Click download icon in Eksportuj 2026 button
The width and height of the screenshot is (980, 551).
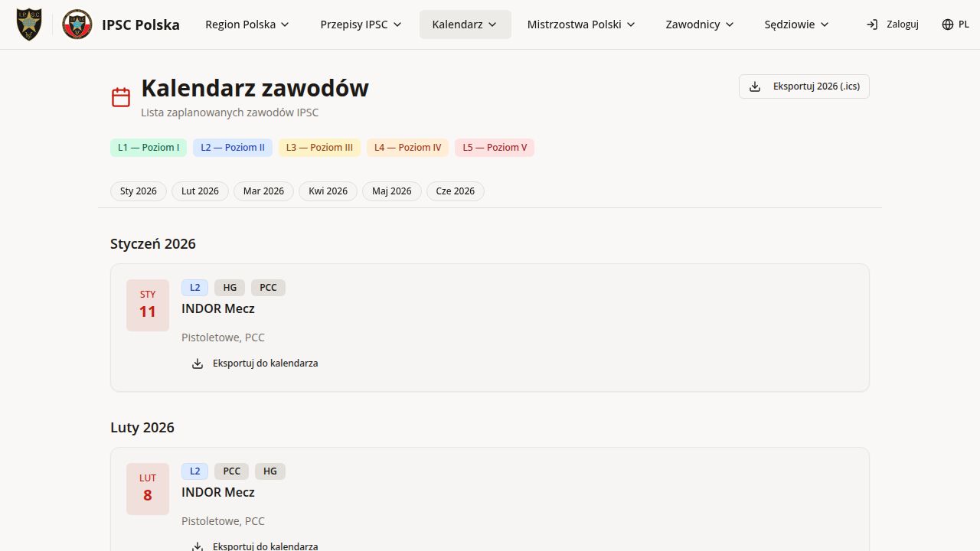pyautogui.click(x=755, y=86)
